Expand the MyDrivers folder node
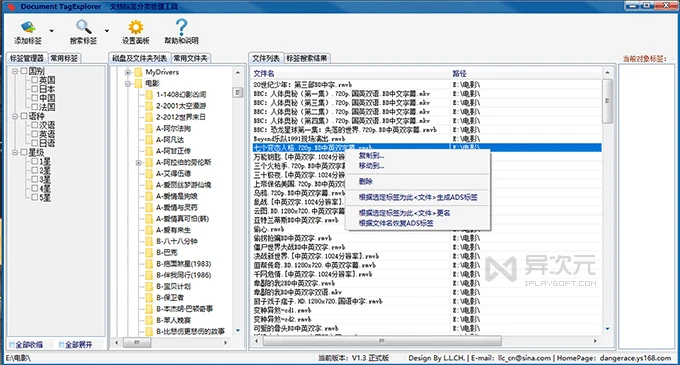 pos(128,72)
